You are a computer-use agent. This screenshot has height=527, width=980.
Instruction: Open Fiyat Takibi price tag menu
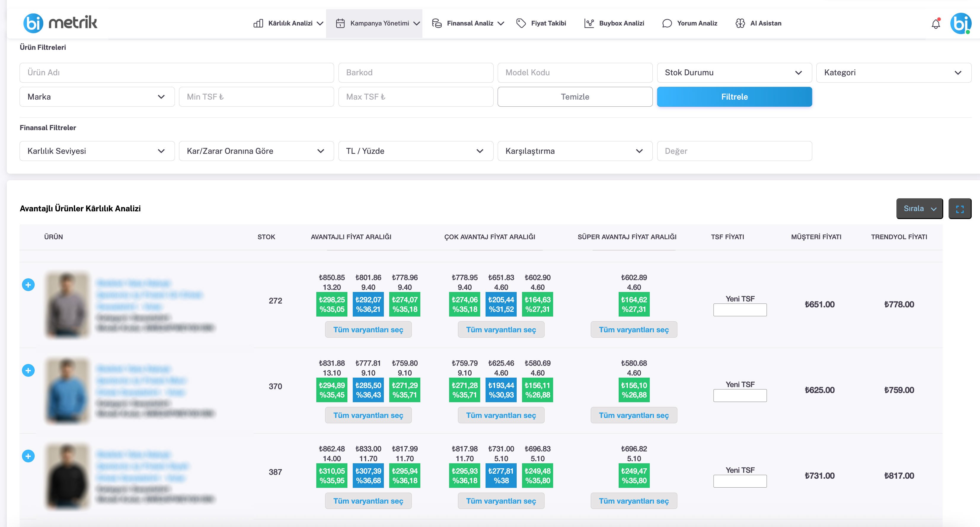(x=541, y=23)
